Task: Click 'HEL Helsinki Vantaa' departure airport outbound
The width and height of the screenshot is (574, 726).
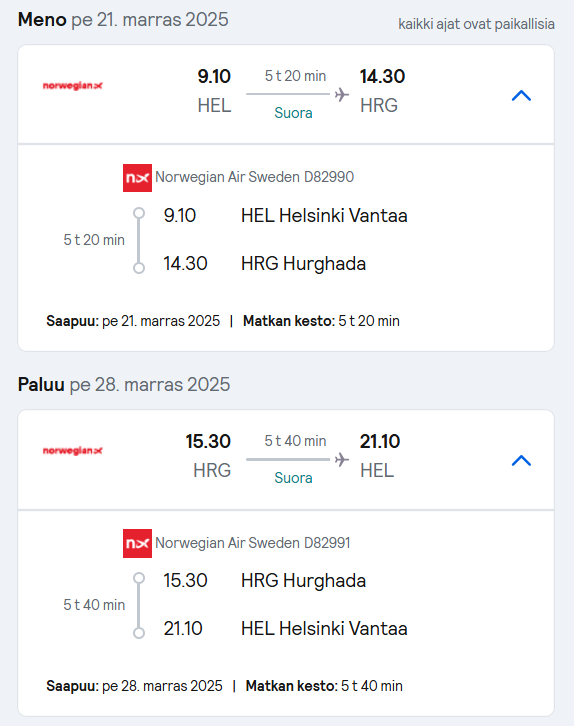Action: point(324,216)
